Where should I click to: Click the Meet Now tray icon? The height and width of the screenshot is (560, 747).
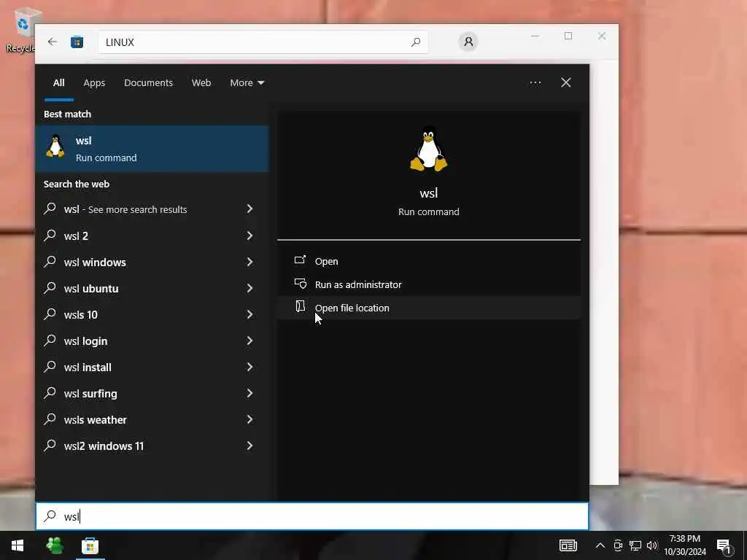coord(618,545)
